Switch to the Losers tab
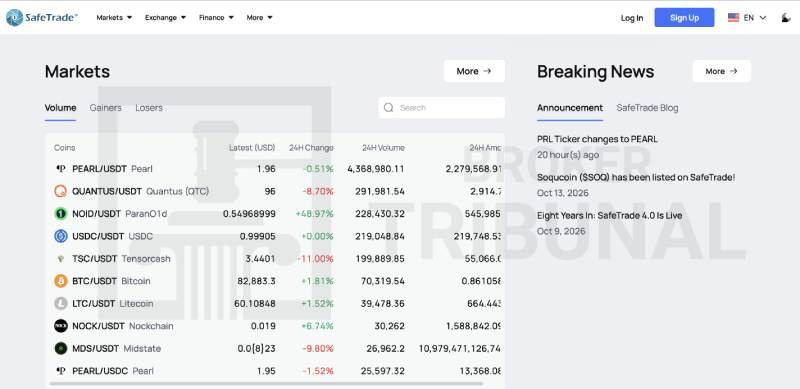Screen dimensions: 800x389 [149, 108]
